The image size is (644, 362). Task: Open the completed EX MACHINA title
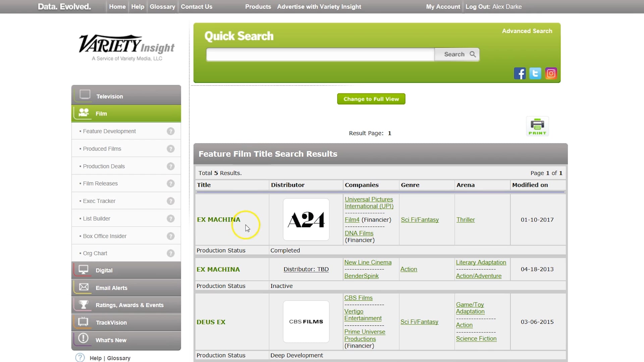[219, 220]
